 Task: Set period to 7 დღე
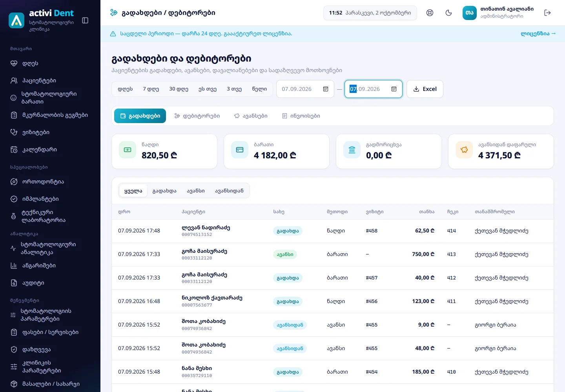click(x=151, y=89)
